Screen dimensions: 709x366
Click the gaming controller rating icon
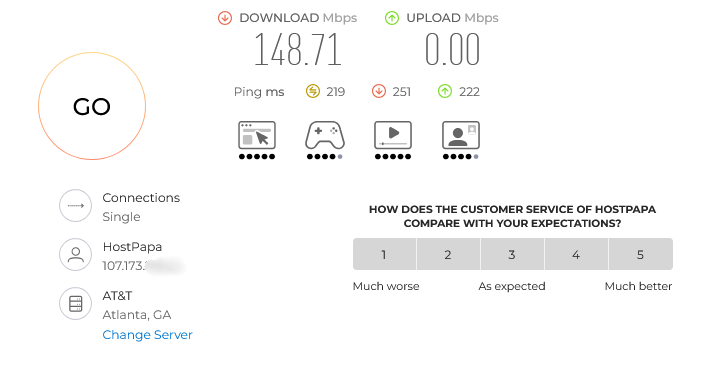325,135
